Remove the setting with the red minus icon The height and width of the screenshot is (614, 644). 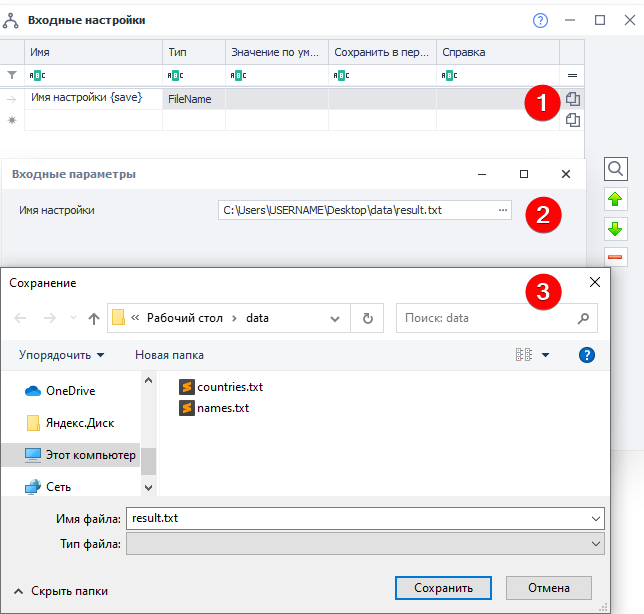[616, 258]
